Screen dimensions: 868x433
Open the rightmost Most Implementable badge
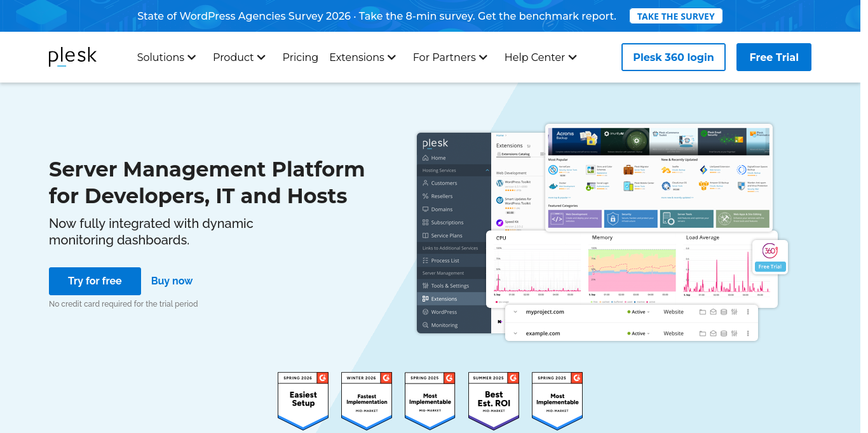tap(557, 401)
